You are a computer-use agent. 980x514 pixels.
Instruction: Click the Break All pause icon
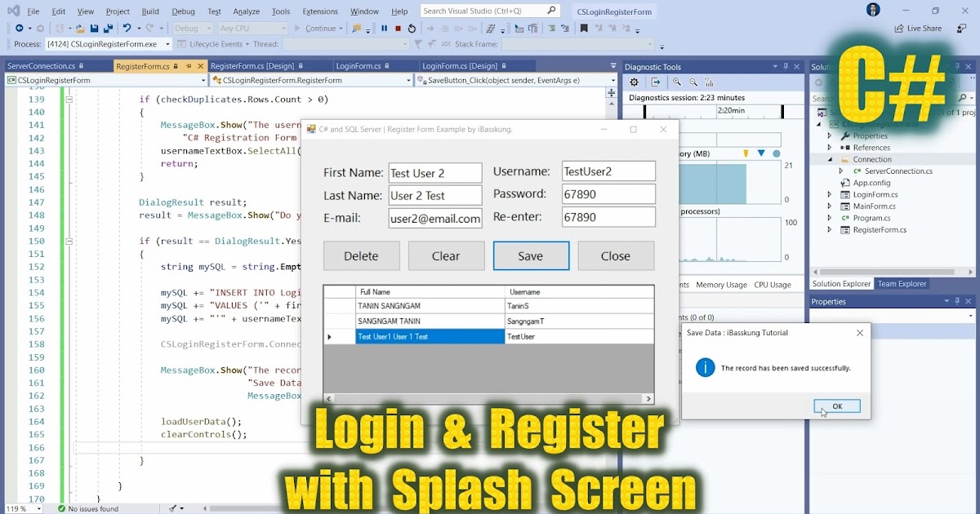[384, 28]
